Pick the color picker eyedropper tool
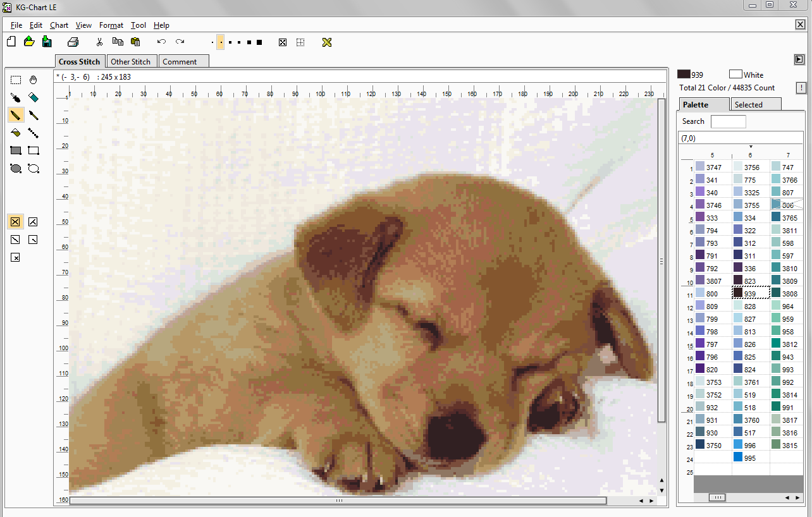This screenshot has width=812, height=517. 16,97
